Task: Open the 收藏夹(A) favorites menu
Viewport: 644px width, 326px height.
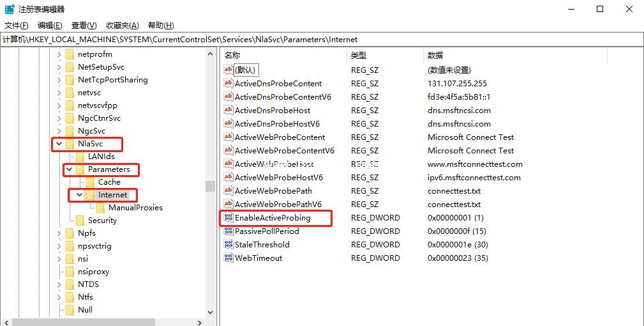Action: [123, 26]
